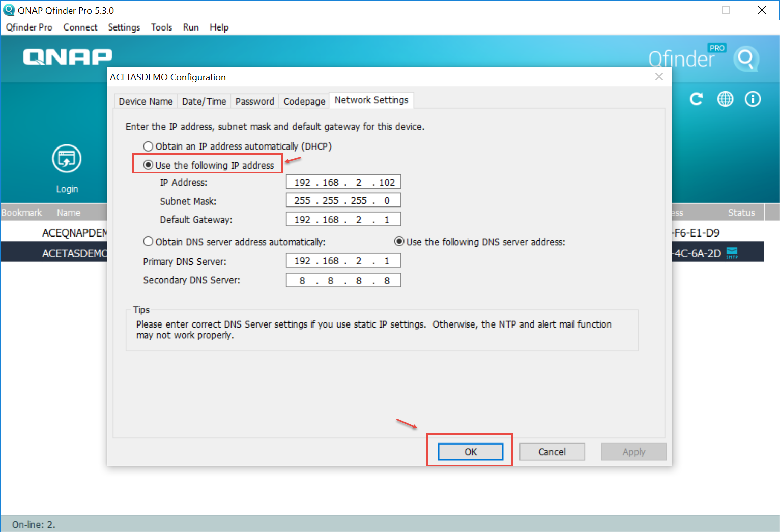Click the Login icon
Screen dimensions: 780x532
click(67, 159)
